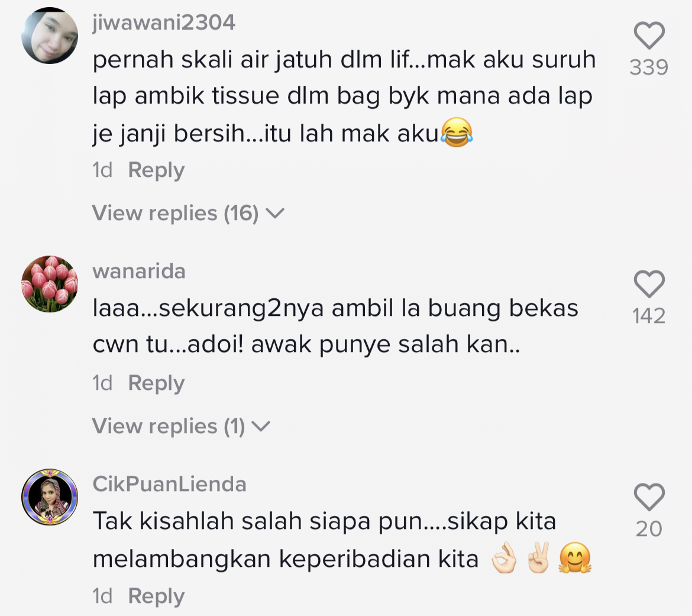Expand View replies (1)
This screenshot has width=692, height=616.
coord(181,426)
